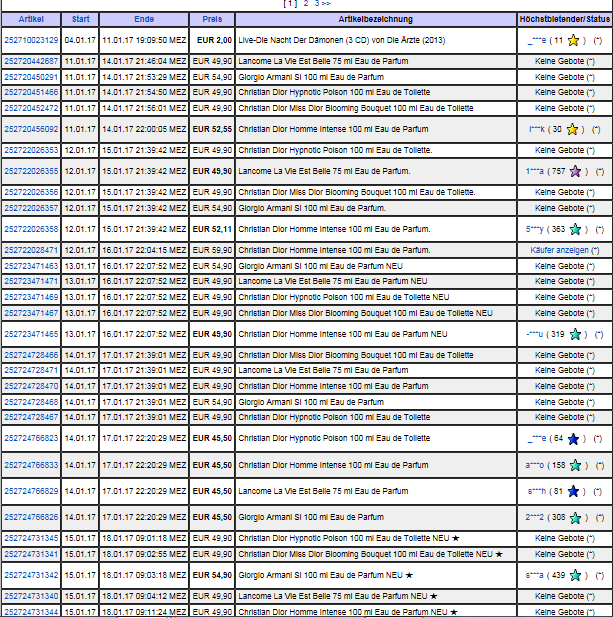Open item number 252724728466
Screen dimensions: 613x618
point(31,355)
